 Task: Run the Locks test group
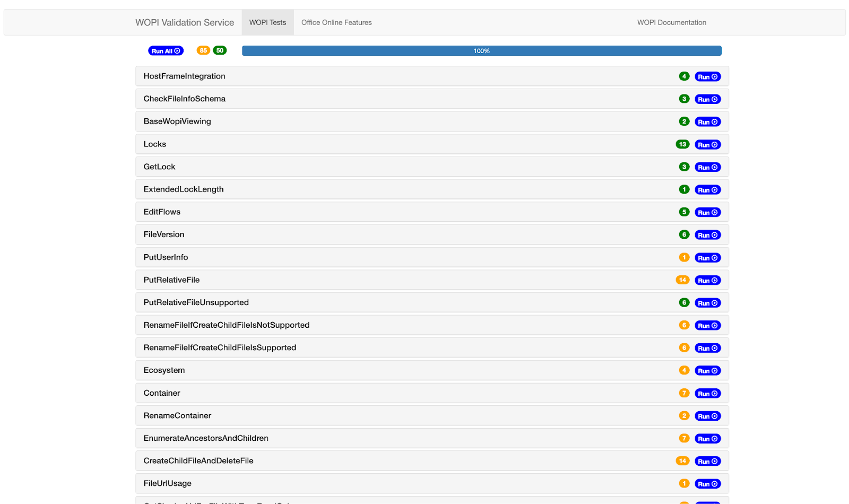click(x=707, y=145)
